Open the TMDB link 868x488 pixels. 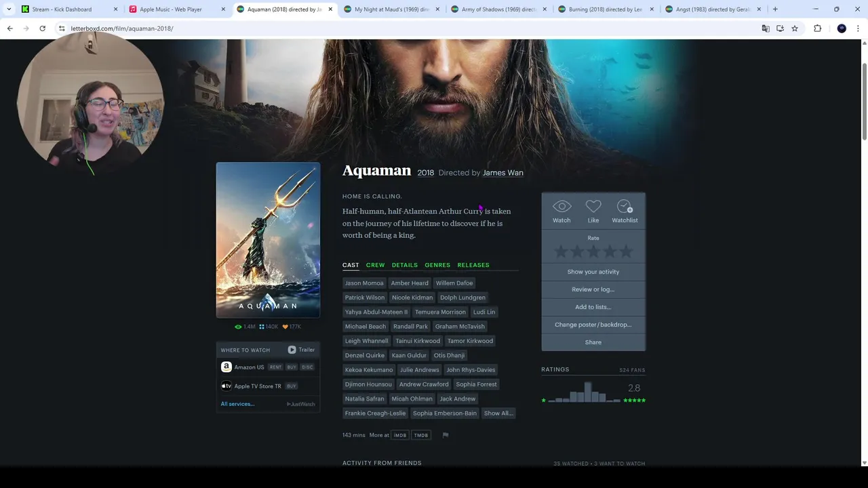coord(421,435)
